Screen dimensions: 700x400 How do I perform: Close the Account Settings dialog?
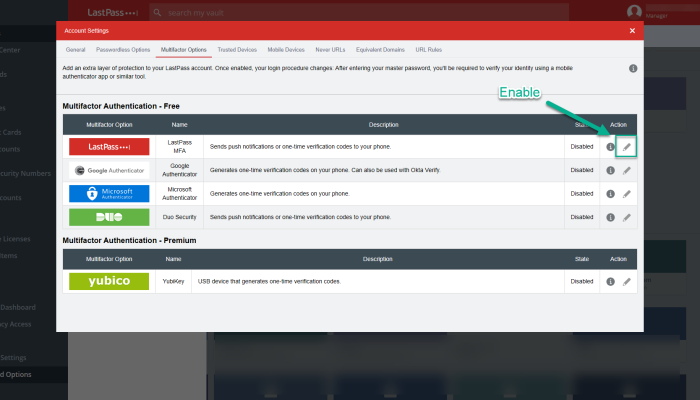(x=632, y=31)
